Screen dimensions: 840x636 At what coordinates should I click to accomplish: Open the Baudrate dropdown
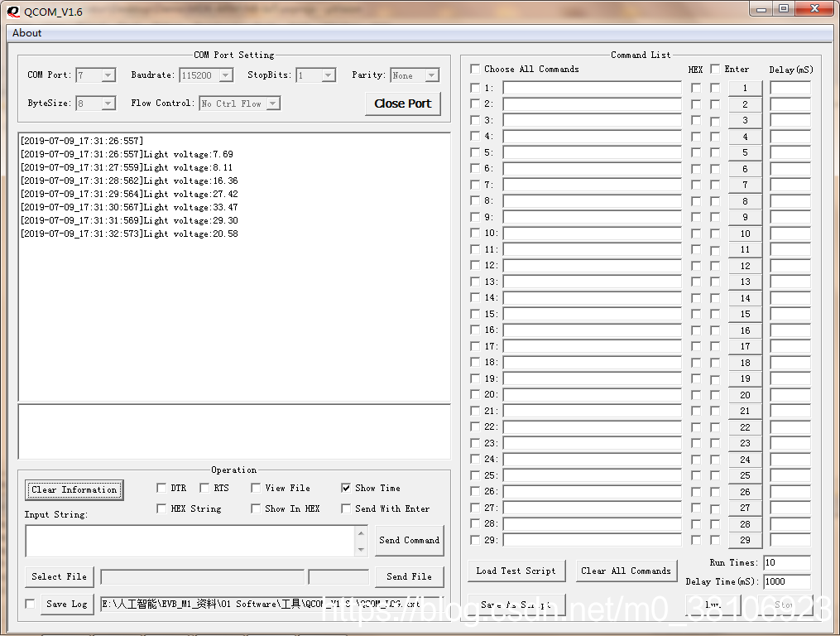click(224, 75)
